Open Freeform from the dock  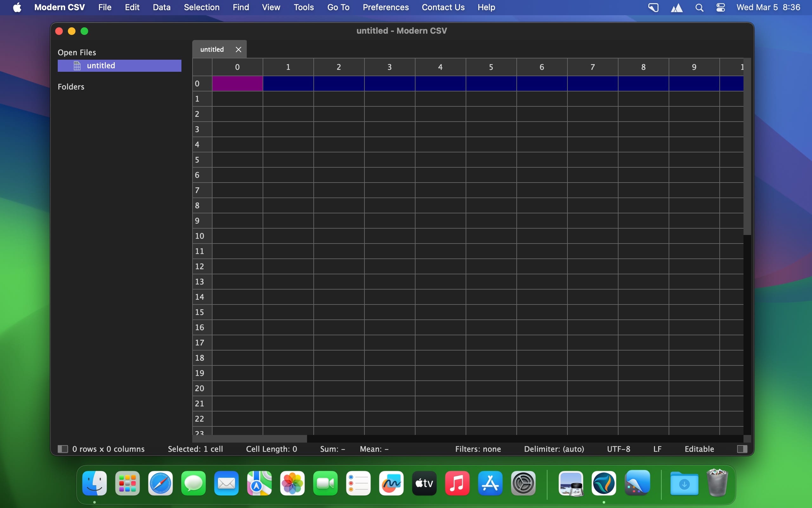391,483
